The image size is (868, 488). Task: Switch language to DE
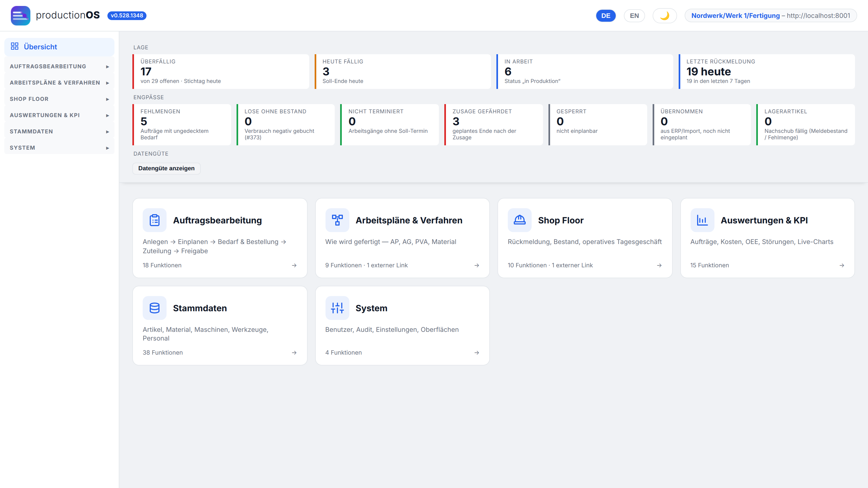(x=606, y=15)
